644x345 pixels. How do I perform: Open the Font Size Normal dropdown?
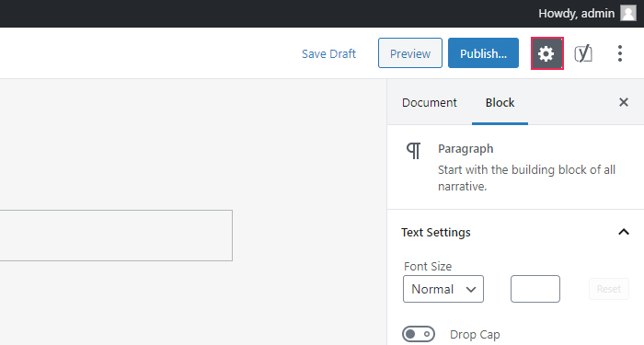pos(443,289)
